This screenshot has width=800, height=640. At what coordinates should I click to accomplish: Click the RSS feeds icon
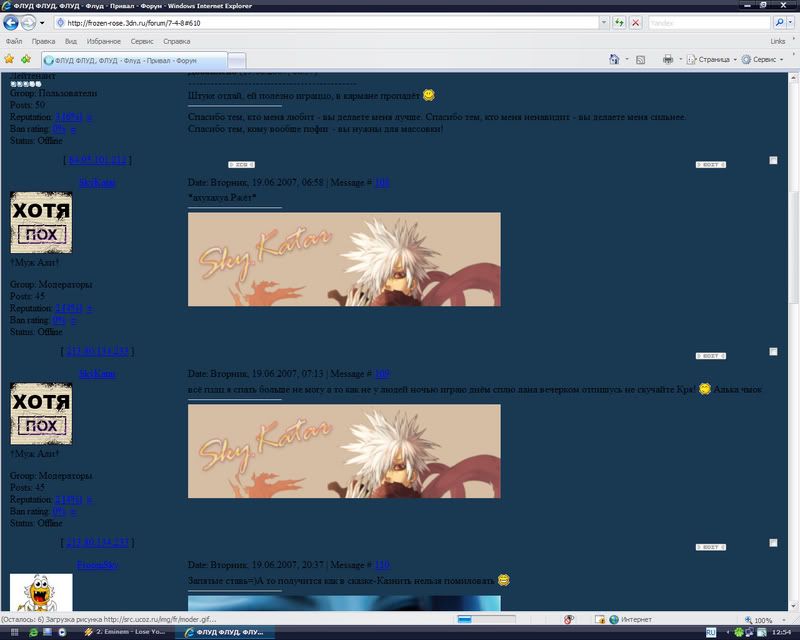click(641, 60)
